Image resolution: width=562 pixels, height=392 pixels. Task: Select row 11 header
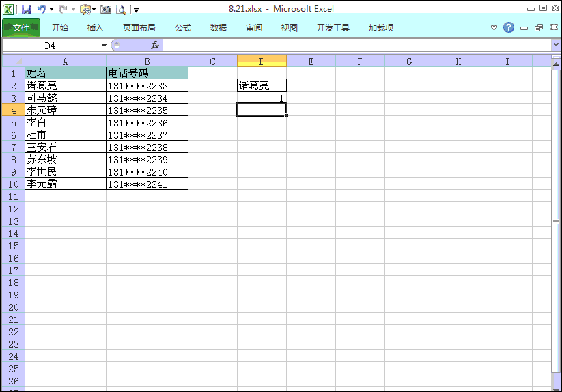click(x=14, y=197)
